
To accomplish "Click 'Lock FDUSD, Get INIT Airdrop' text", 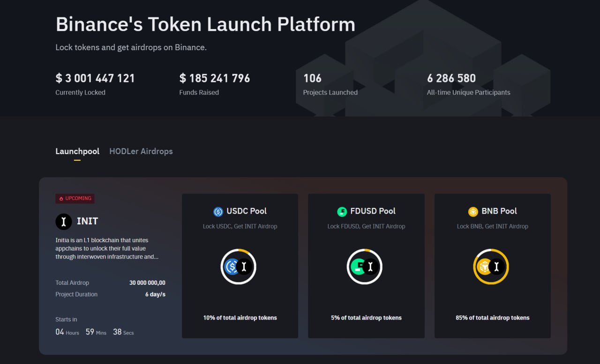I will [366, 226].
